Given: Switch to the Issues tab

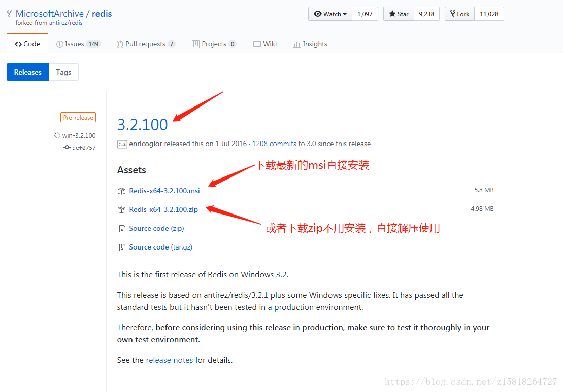Looking at the screenshot, I should pyautogui.click(x=78, y=44).
